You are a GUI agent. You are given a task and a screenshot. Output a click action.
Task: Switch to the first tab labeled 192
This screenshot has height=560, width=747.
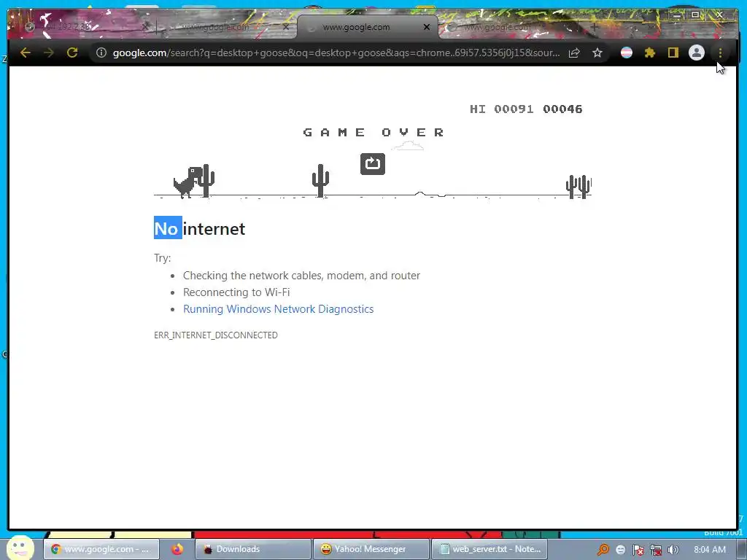click(x=86, y=27)
